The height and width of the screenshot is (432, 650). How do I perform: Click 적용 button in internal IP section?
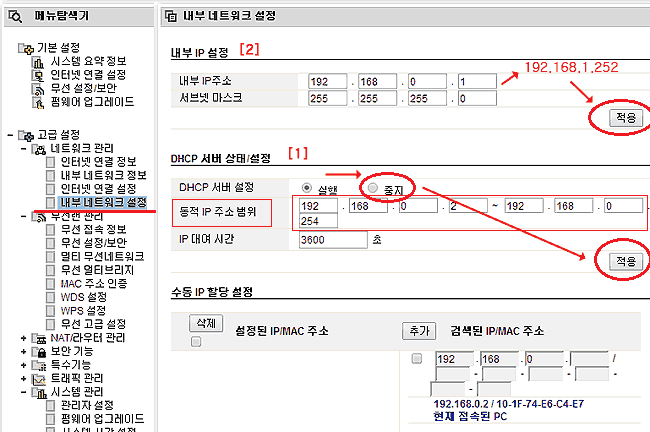click(x=626, y=118)
